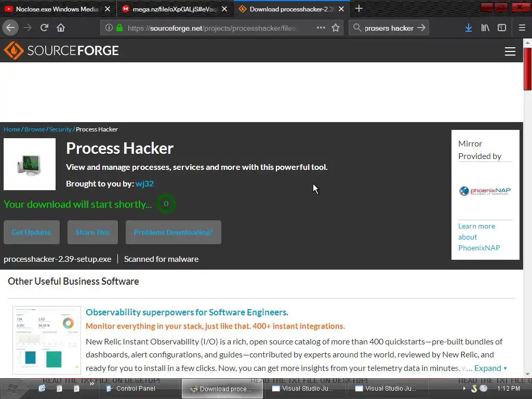The image size is (532, 399).
Task: Click the Scanned for malware text
Action: [161, 259]
